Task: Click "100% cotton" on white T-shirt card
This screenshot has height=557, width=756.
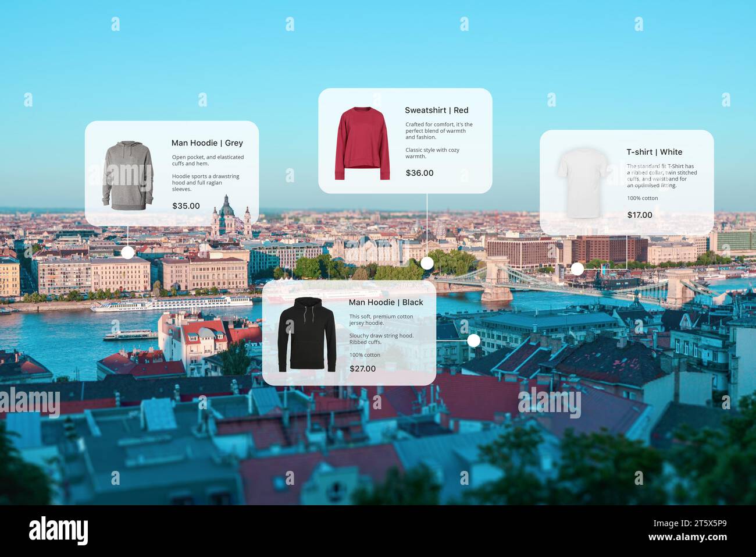Action: tap(643, 198)
